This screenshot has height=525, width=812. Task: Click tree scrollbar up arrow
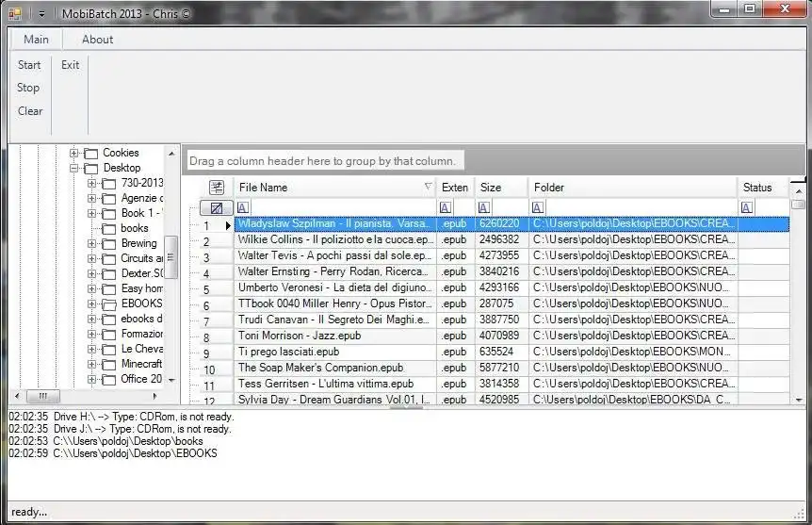tap(171, 154)
